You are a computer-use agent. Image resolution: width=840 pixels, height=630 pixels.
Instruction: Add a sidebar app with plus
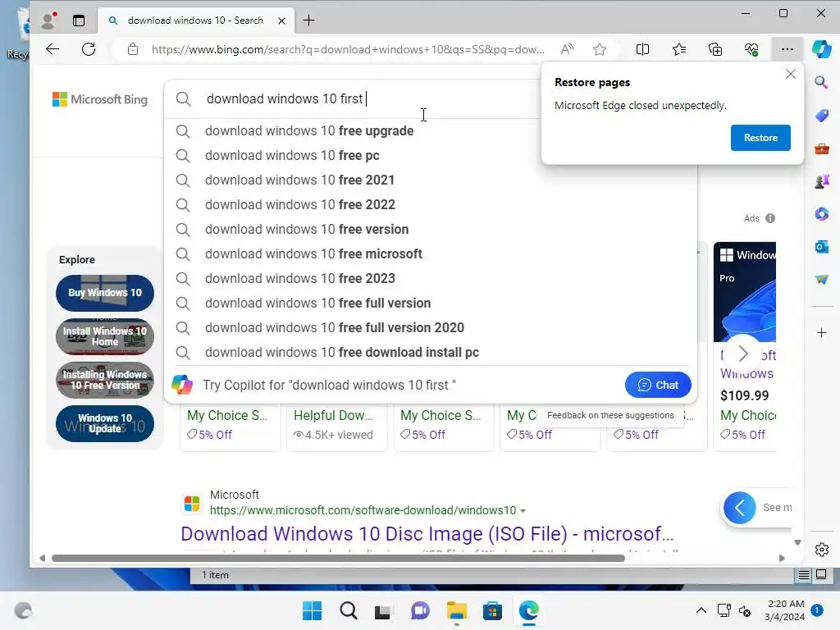pyautogui.click(x=821, y=333)
